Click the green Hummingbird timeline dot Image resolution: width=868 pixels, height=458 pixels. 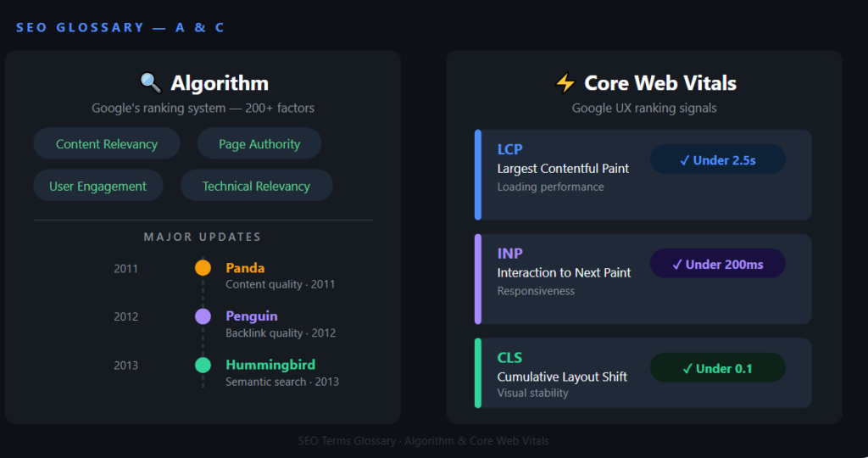click(203, 365)
